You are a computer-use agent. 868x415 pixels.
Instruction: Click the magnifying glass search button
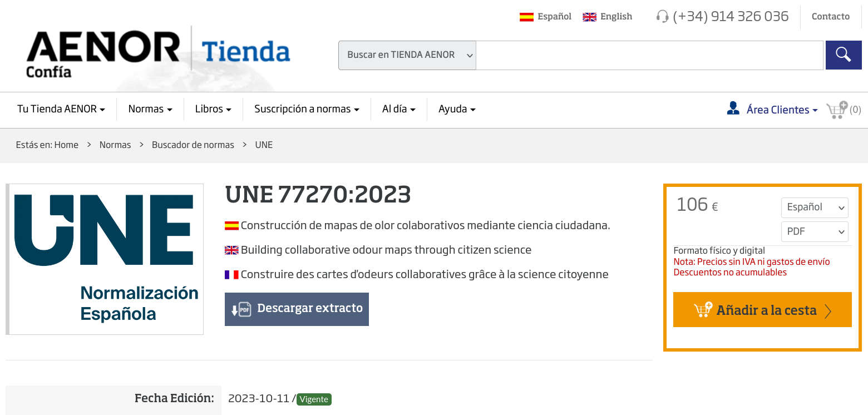pyautogui.click(x=843, y=55)
